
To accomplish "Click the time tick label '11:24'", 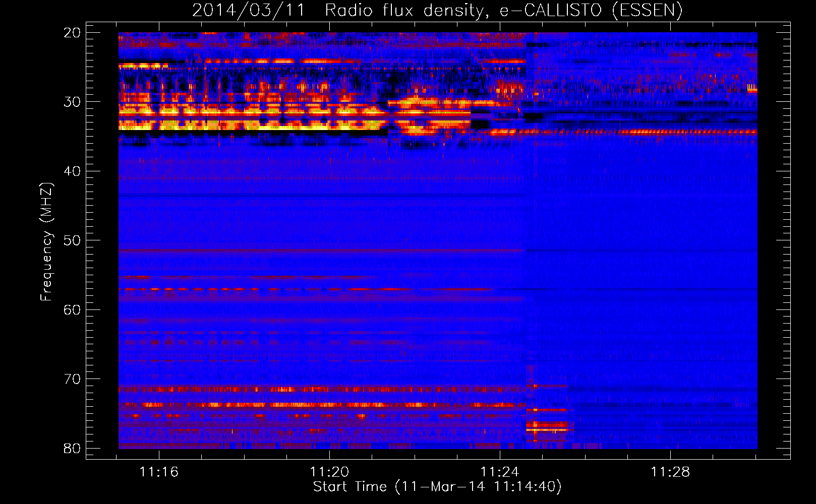I will pos(500,472).
